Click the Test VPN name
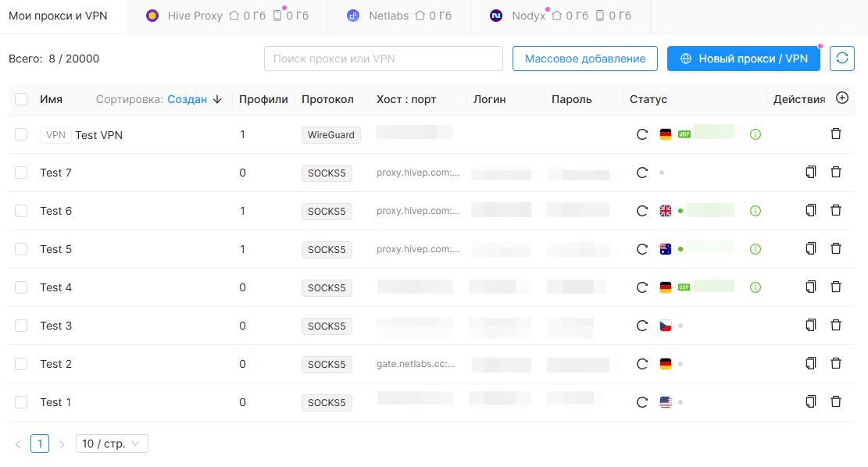Viewport: 868px width, 467px height. (99, 135)
